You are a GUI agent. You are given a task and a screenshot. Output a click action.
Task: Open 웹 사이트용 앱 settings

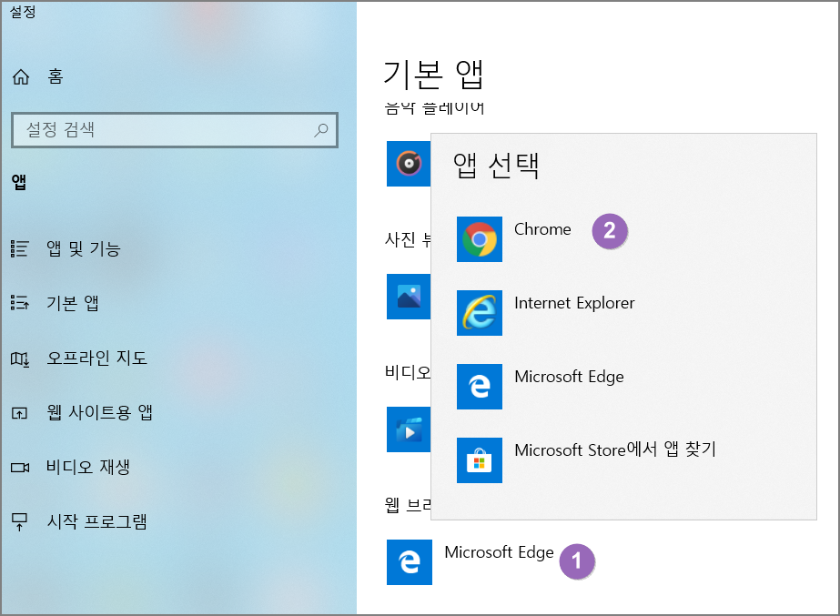point(99,412)
